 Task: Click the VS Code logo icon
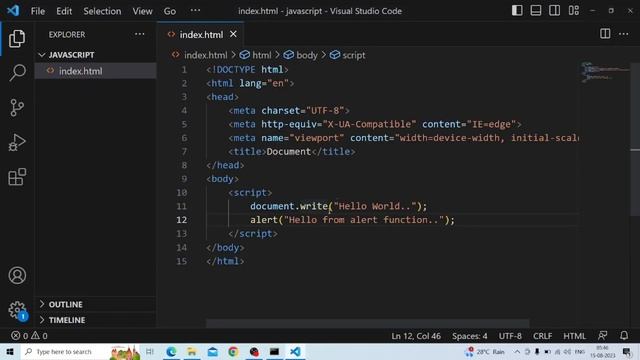13,10
